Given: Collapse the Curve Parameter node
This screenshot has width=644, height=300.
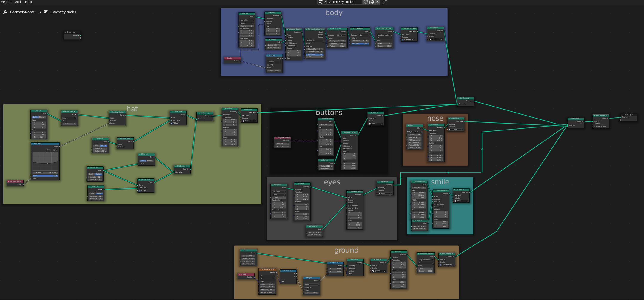Looking at the screenshot, I should pos(8,181).
